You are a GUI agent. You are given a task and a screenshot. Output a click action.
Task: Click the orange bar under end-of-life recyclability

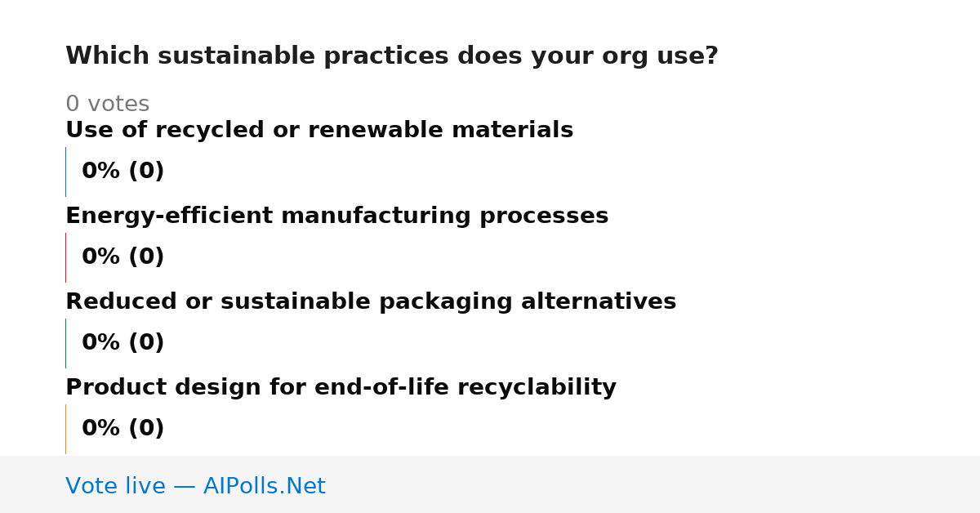point(65,429)
